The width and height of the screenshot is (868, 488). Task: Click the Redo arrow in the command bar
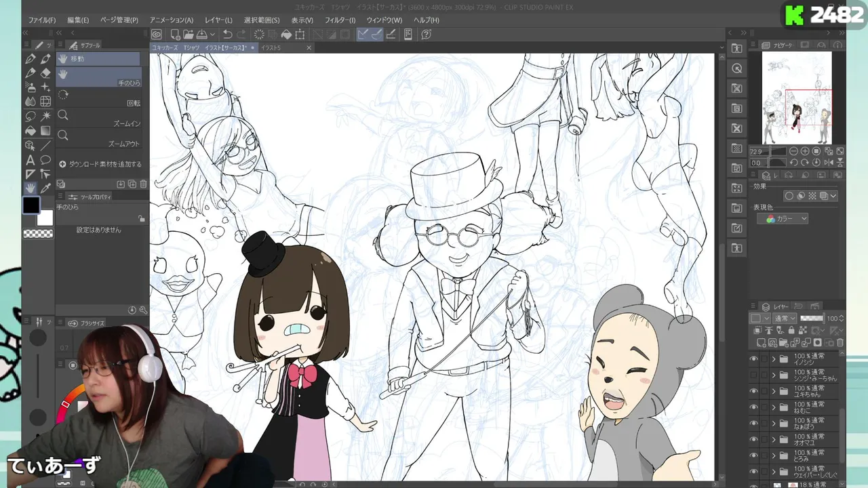tap(242, 35)
